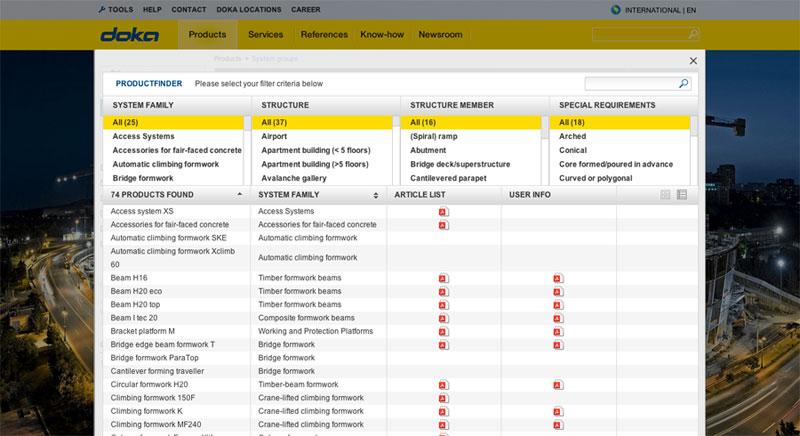Image resolution: width=800 pixels, height=436 pixels.
Task: Open the Help link
Action: click(152, 10)
